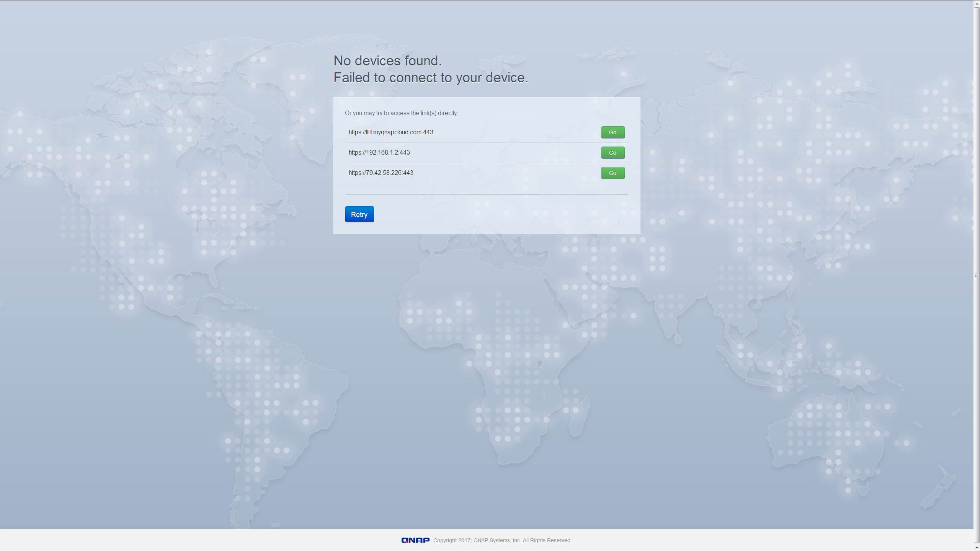Screen dimensions: 980x551
Task: Click the "Or you may try to access" instruction text
Action: 401,113
